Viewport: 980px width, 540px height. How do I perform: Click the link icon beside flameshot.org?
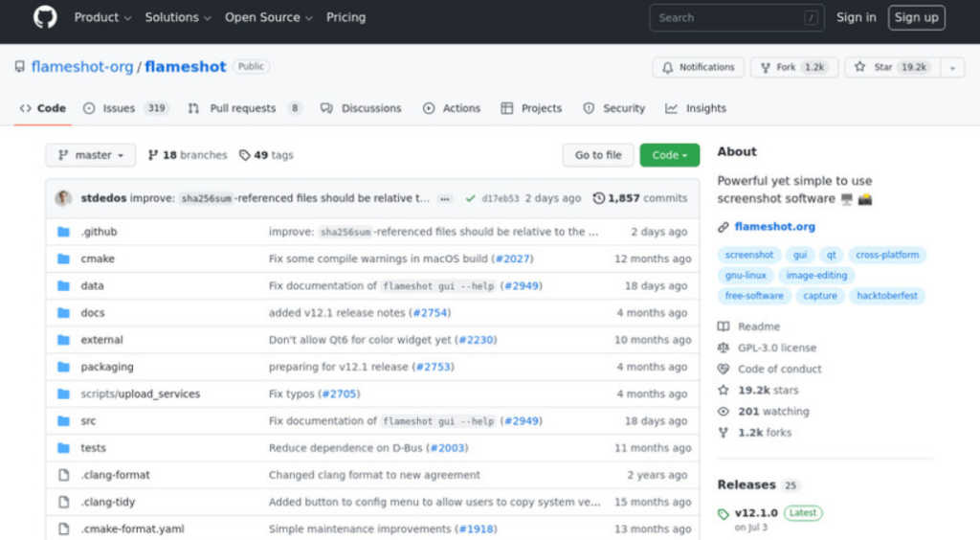point(724,227)
